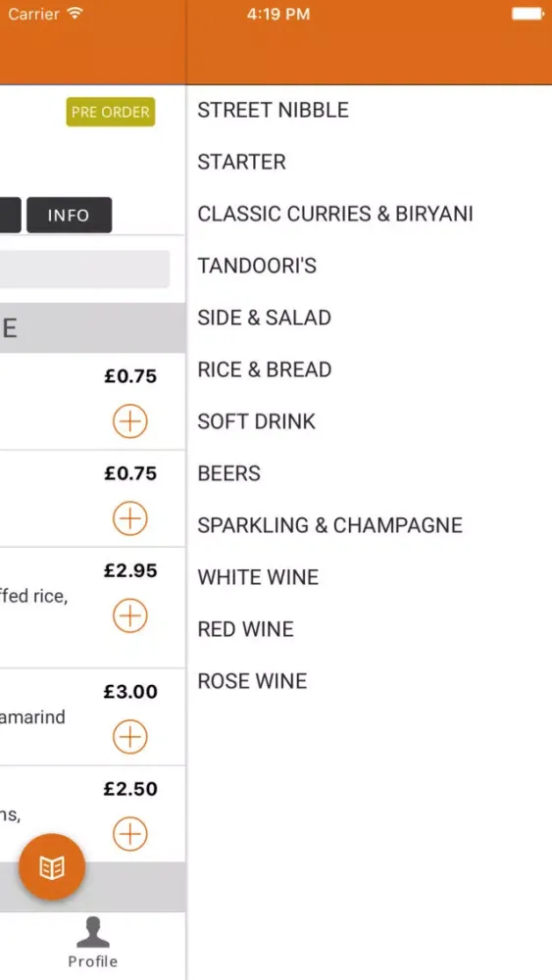Open the INFO button

(69, 215)
